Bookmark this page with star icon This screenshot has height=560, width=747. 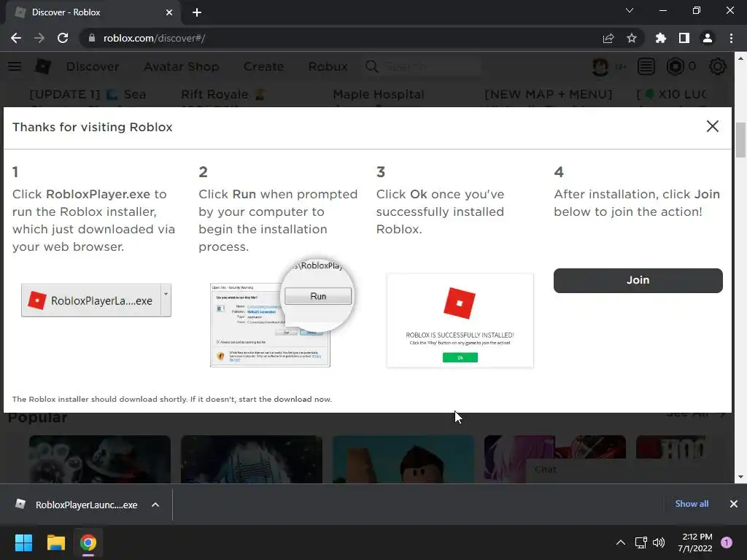pos(632,38)
